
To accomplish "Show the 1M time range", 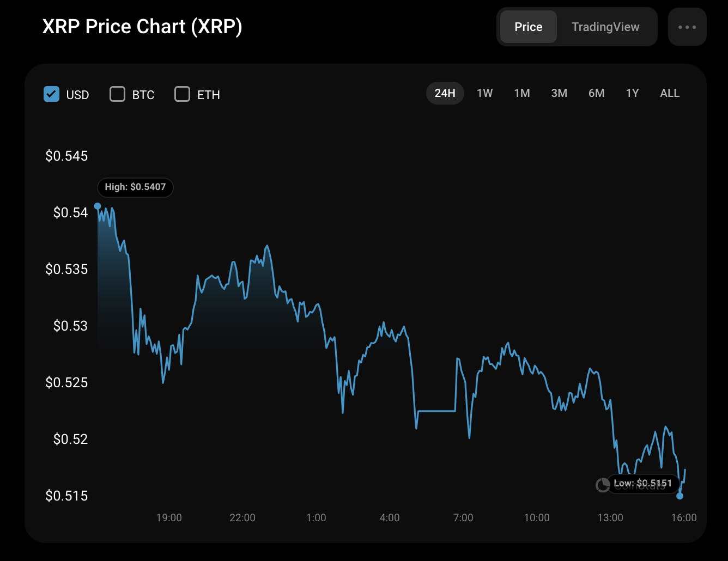I will coord(522,93).
